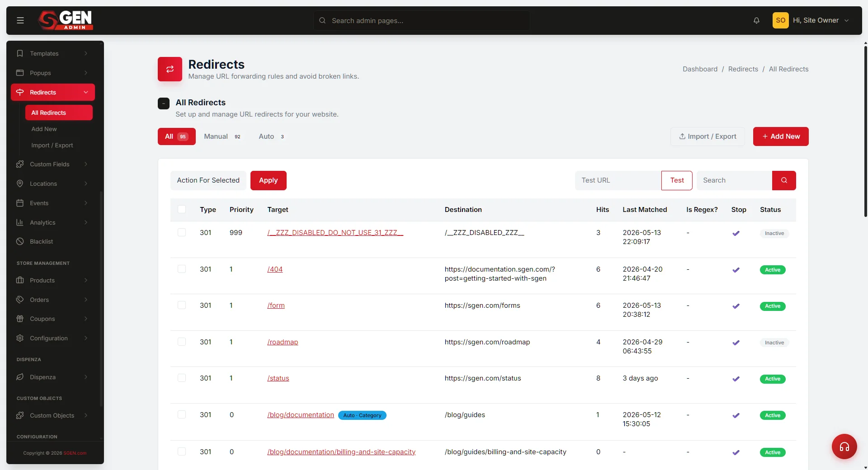The width and height of the screenshot is (868, 470).
Task: Go to Dashboard breadcrumb link
Action: (x=700, y=69)
